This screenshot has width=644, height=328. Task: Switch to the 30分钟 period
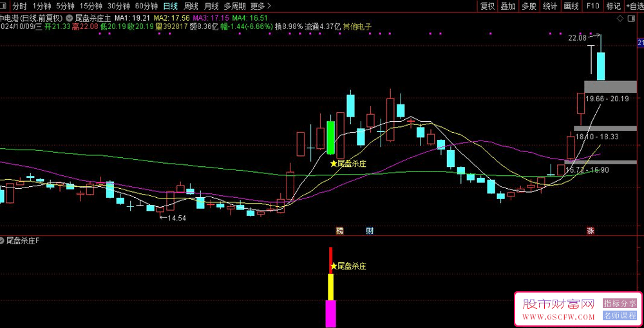point(118,6)
